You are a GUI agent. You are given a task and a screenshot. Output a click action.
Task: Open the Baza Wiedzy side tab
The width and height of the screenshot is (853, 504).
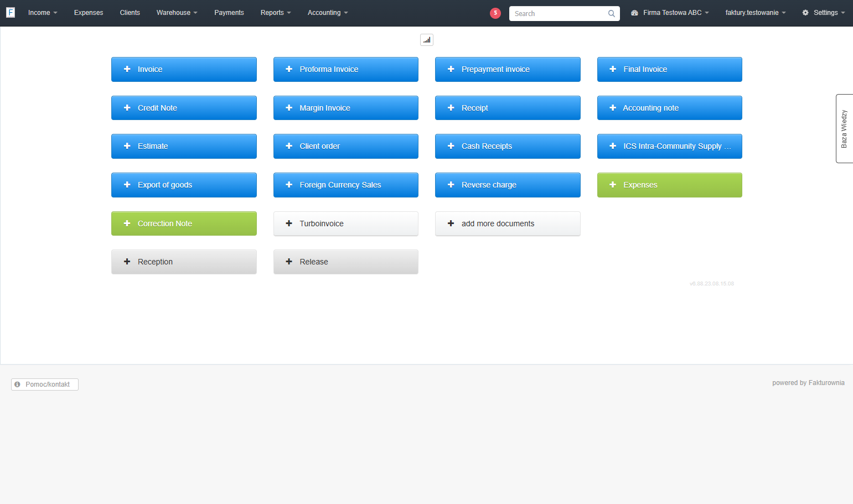tap(845, 128)
